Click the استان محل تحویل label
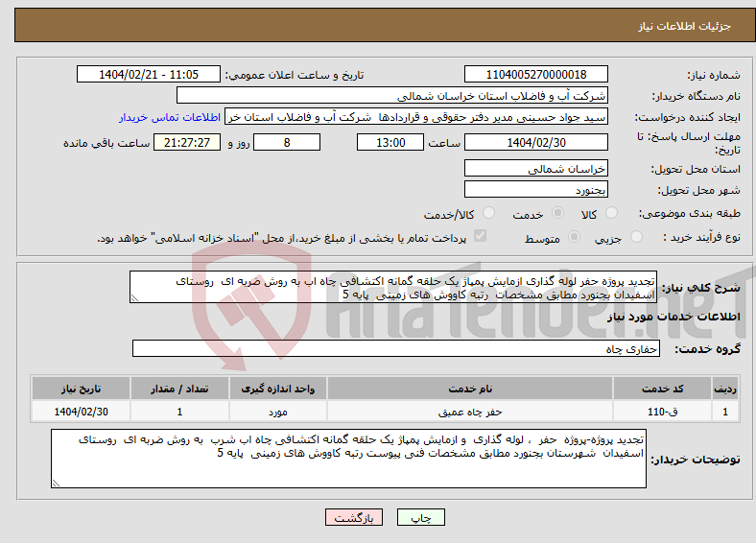Screen dimensions: 756x543 tap(696, 169)
